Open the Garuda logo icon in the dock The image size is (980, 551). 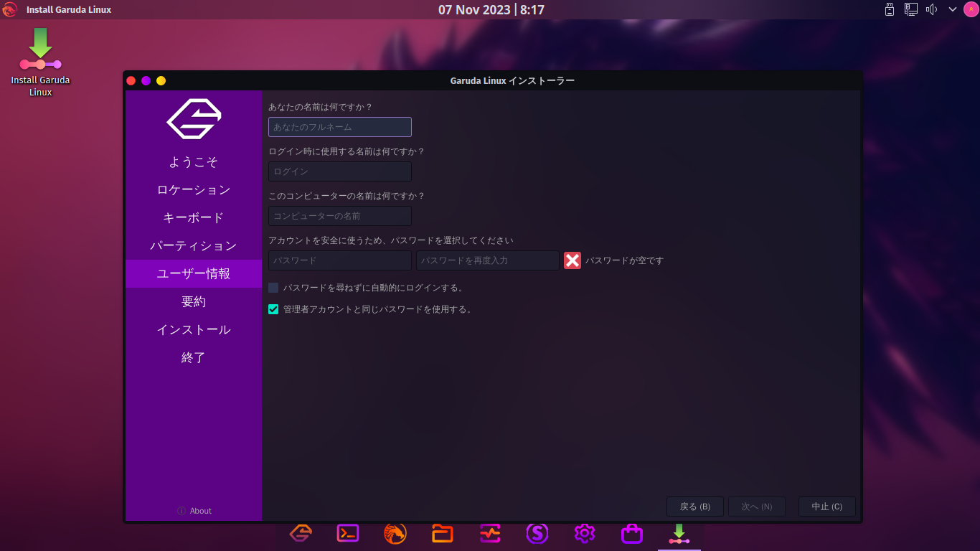point(301,533)
